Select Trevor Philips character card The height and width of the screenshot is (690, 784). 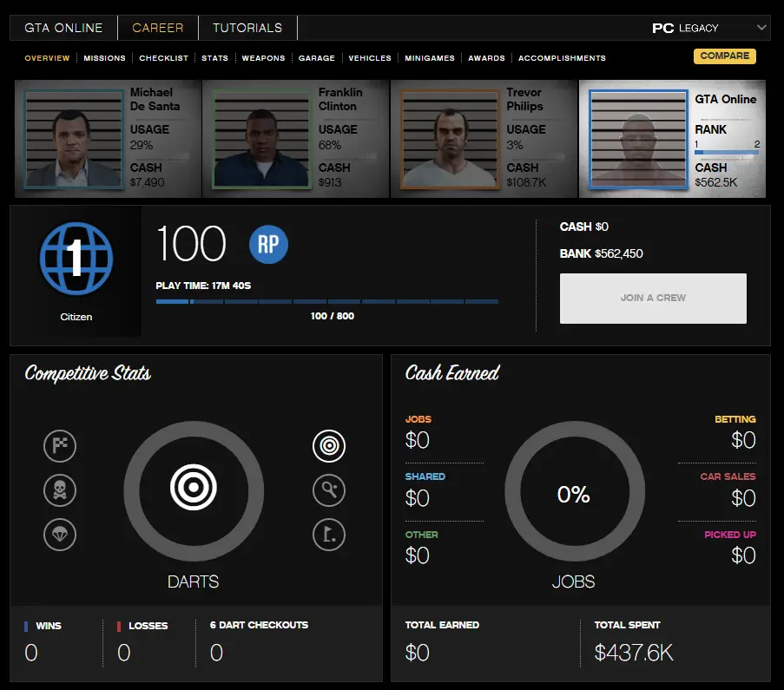coord(484,139)
